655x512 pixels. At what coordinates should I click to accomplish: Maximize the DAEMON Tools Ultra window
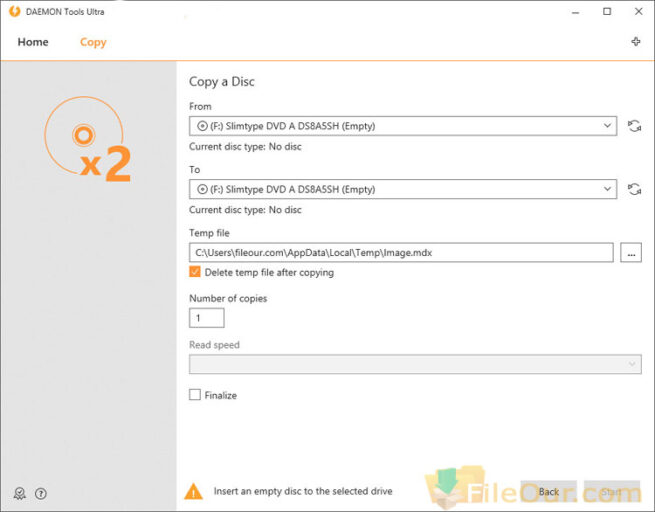(x=607, y=12)
